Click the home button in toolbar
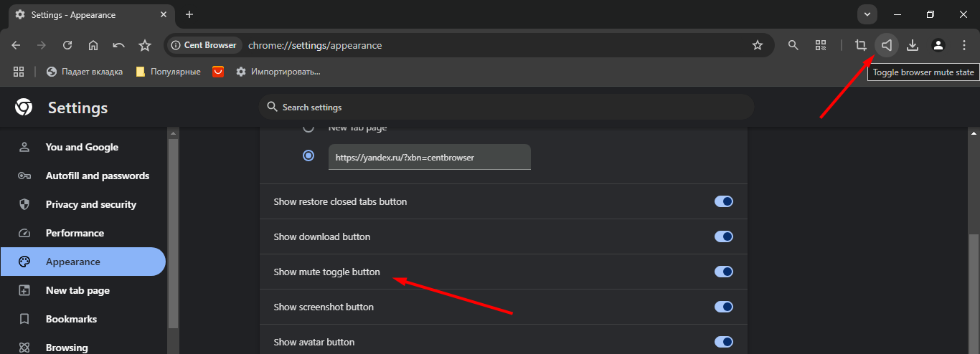This screenshot has height=354, width=980. point(93,45)
